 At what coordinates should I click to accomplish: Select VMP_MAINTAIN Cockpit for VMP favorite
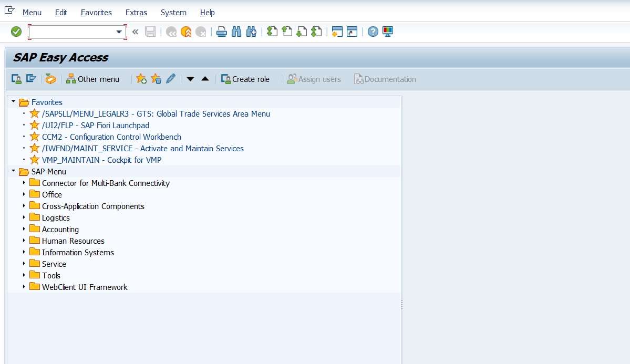coord(101,160)
